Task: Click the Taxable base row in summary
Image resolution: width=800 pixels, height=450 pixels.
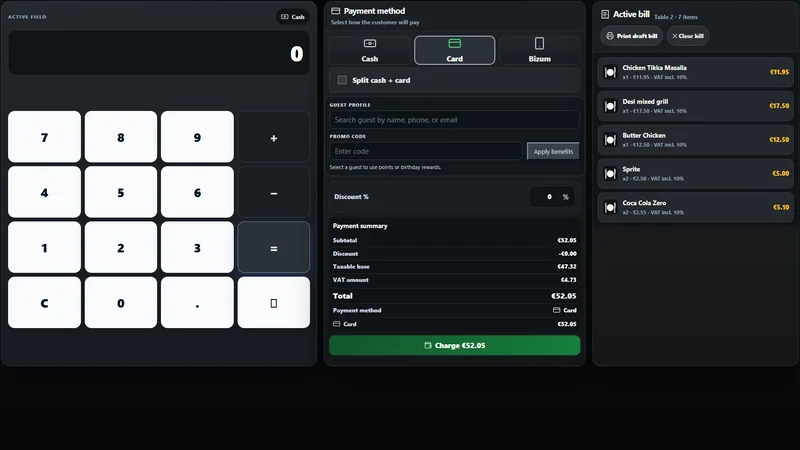Action: tap(454, 266)
